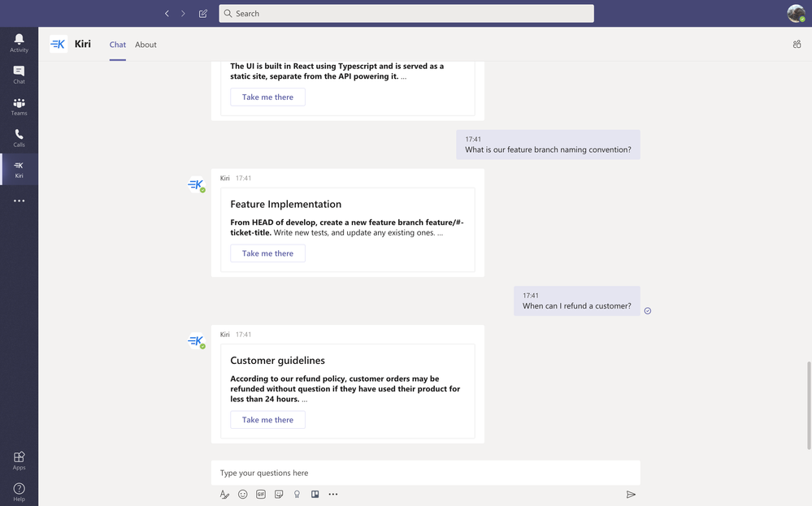Screen dimensions: 812x506
Task: Go forward with the right arrow
Action: click(183, 14)
